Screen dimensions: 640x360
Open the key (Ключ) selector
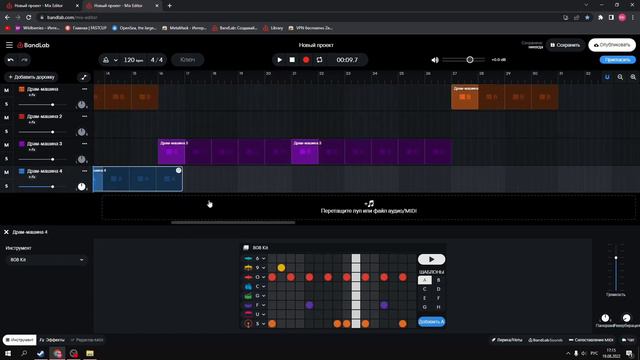(187, 60)
